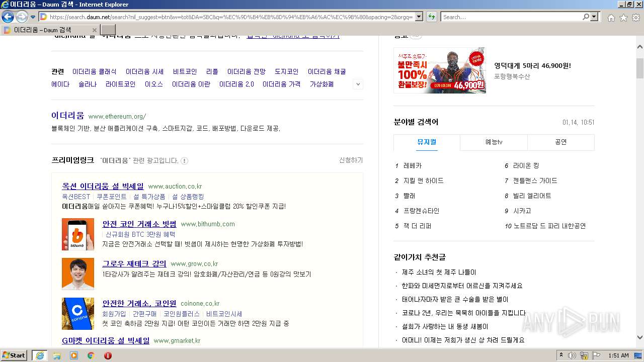Click the Action Center flag icon

tap(597, 355)
